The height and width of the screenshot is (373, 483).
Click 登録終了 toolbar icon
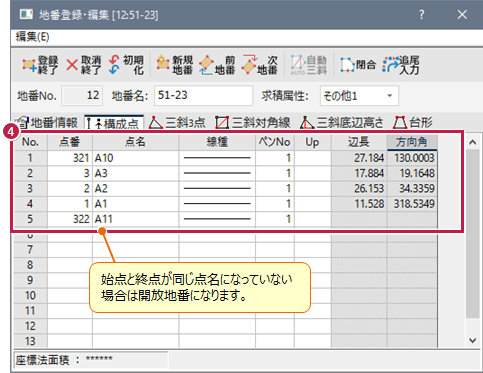tap(40, 65)
